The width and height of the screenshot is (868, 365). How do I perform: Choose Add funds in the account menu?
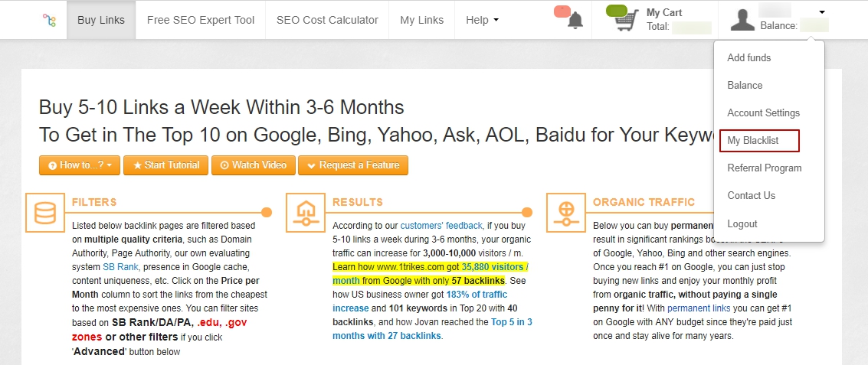tap(748, 57)
